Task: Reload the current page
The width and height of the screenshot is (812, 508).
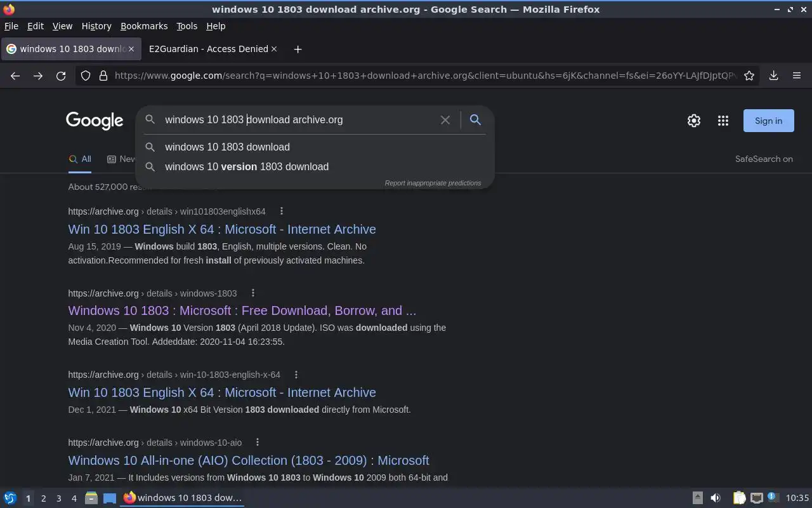Action: click(61, 76)
